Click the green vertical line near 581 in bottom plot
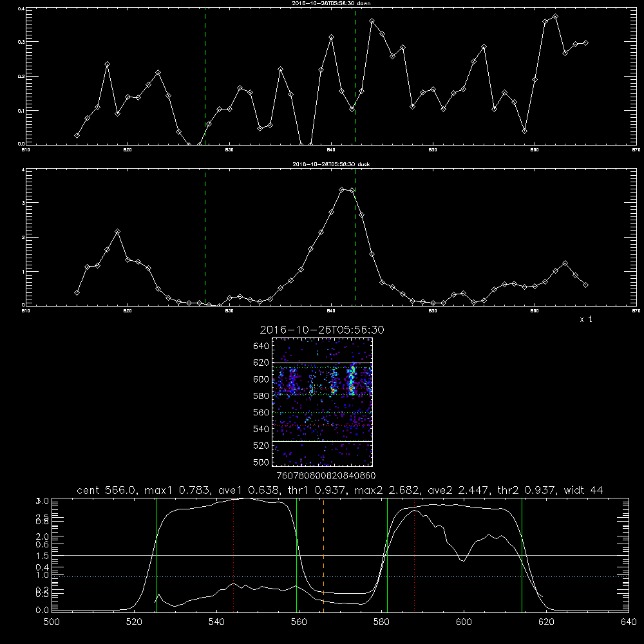Viewport: 644px width, 644px height. pyautogui.click(x=387, y=554)
